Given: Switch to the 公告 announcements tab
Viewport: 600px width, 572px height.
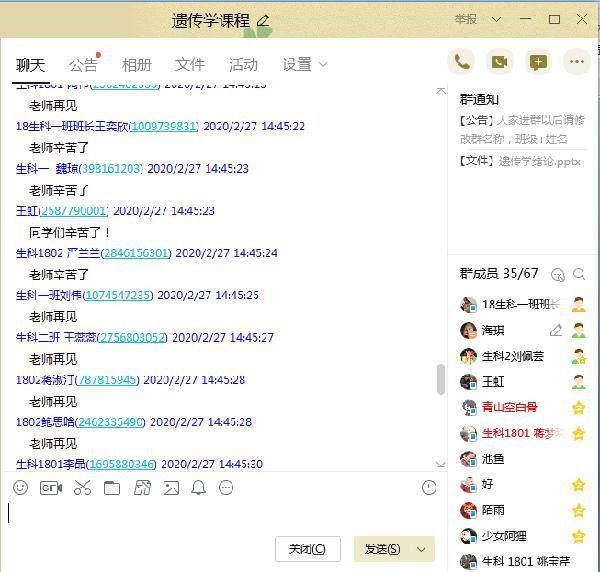Looking at the screenshot, I should (83, 65).
